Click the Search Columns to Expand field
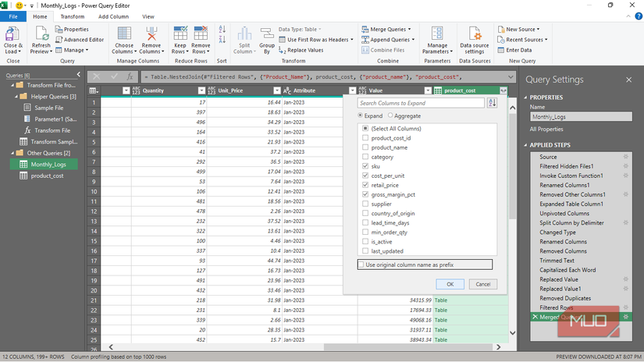The width and height of the screenshot is (644, 362). (421, 103)
